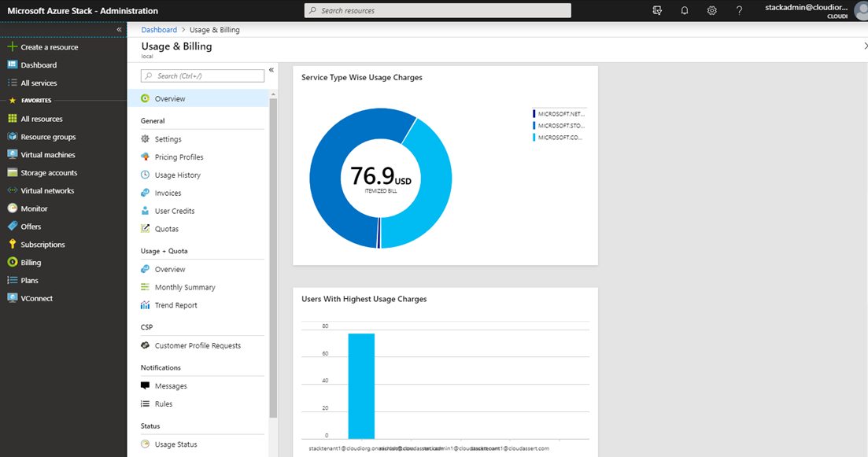Collapse the Usage & Billing blade menu
The height and width of the screenshot is (457, 868).
coord(271,70)
